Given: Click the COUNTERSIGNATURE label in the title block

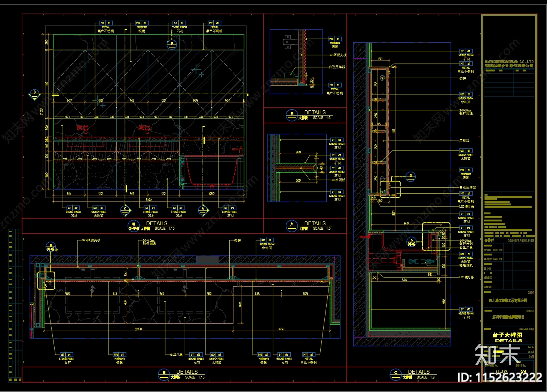Looking at the screenshot, I should [521, 241].
